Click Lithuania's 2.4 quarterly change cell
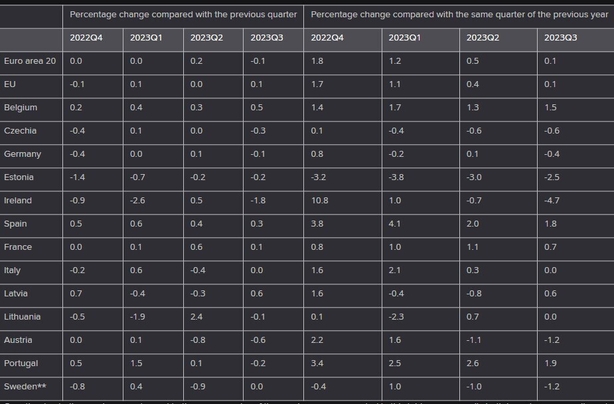Viewport: 614px width, 404px height. 213,317
